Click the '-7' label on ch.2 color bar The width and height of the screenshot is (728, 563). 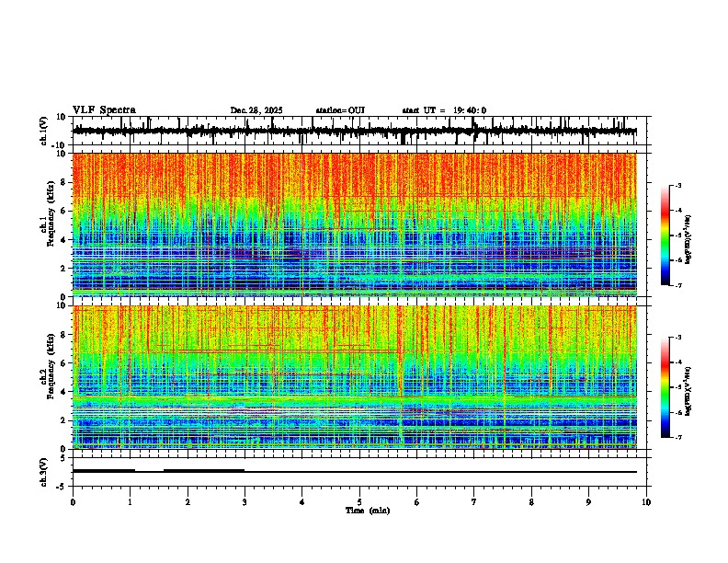click(x=678, y=437)
